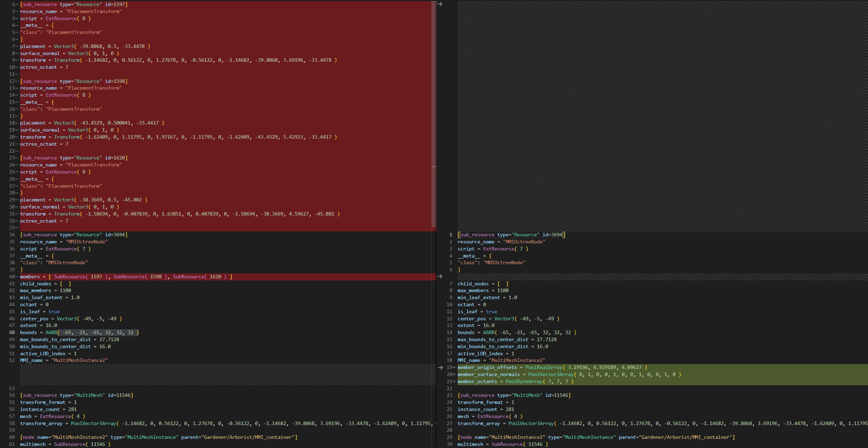The height and width of the screenshot is (448, 868).
Task: Click line number 19 in right pane
Action: [x=450, y=367]
